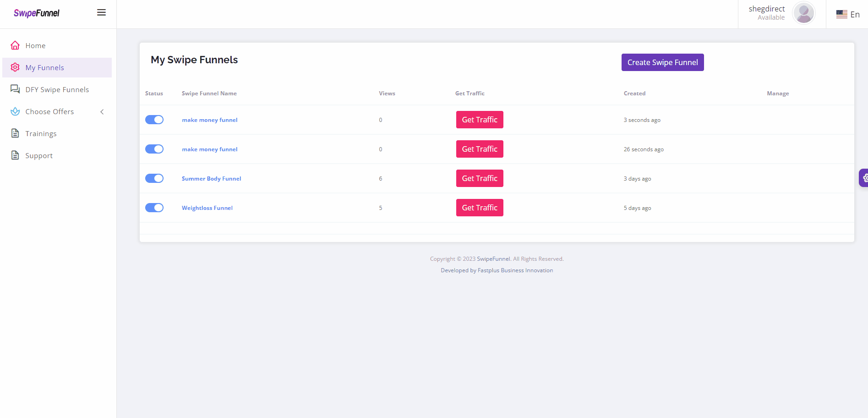Open the user profile avatar
Image resolution: width=868 pixels, height=418 pixels.
pyautogui.click(x=803, y=13)
